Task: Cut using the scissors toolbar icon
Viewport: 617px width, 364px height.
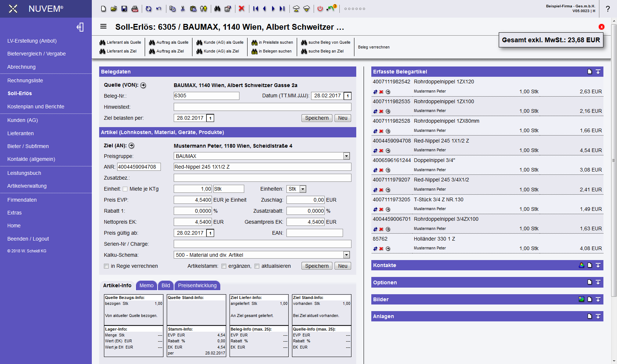Action: click(x=183, y=8)
